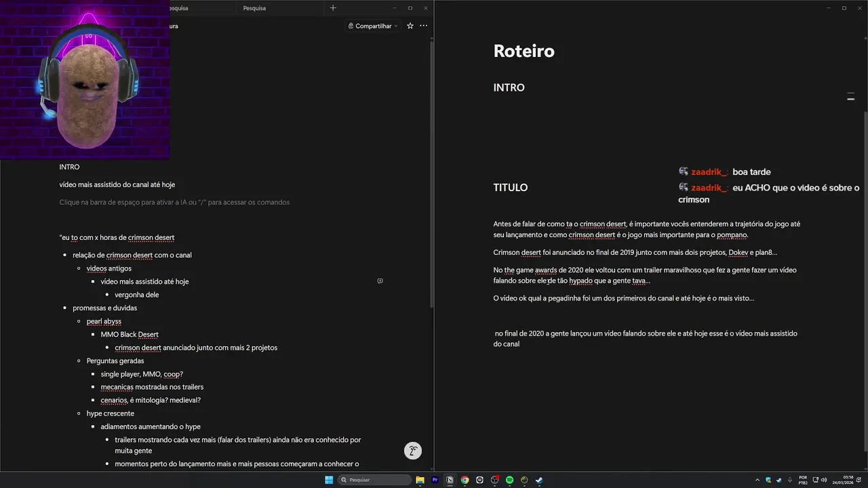Image resolution: width=868 pixels, height=488 pixels.
Task: Click the bullet 'single player, MMO, coop?'
Action: (142, 374)
